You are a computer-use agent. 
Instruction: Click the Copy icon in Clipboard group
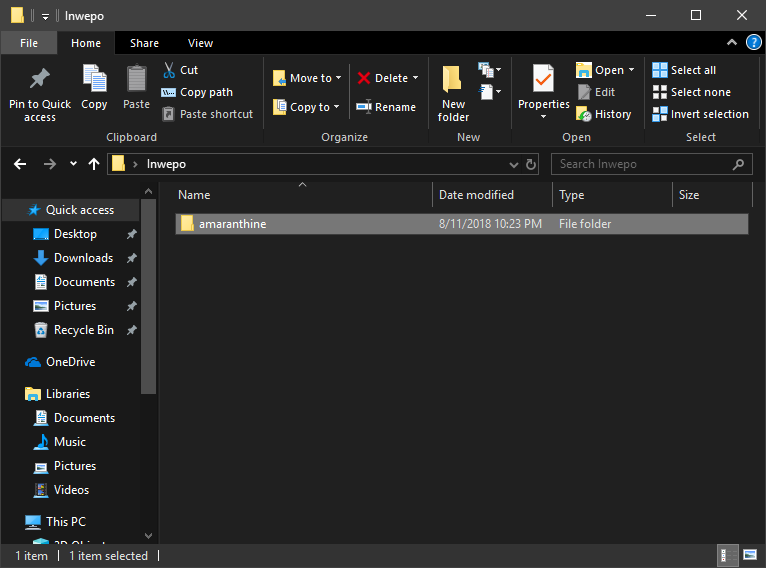point(94,80)
